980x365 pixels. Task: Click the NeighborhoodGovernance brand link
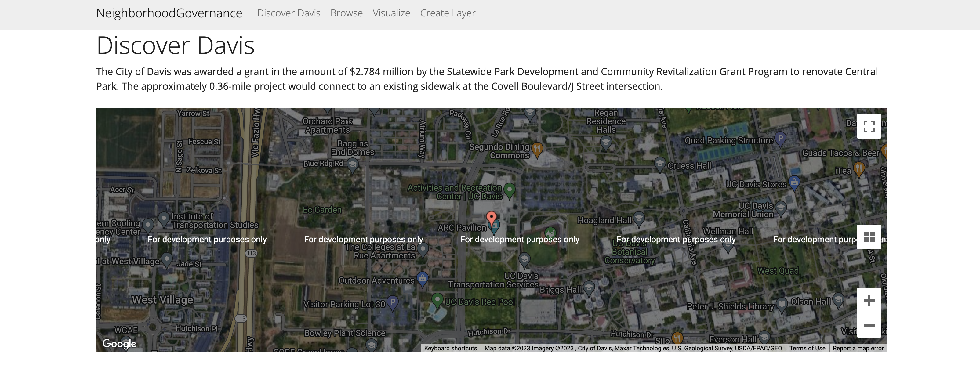point(169,13)
